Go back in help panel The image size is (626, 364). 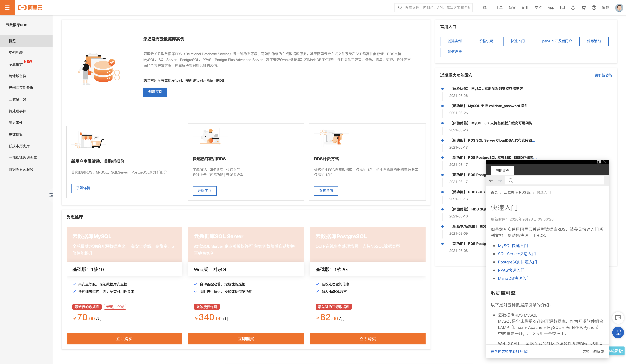pyautogui.click(x=491, y=181)
